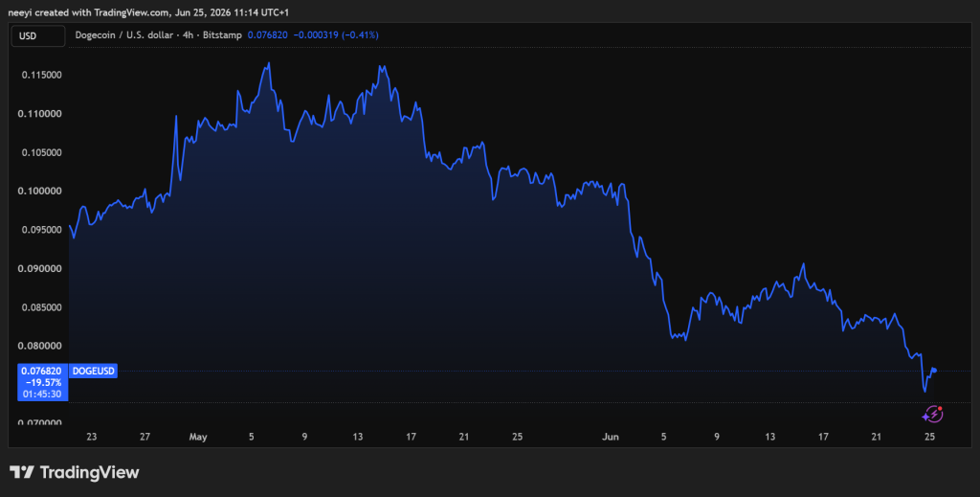Click the May label on time axis
Viewport: 980px width, 497px height.
197,437
